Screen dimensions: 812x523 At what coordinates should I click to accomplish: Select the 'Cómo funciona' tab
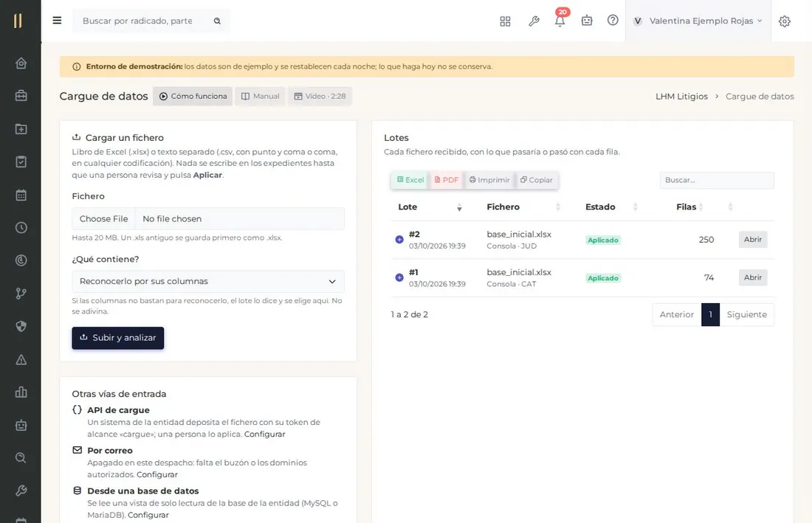pyautogui.click(x=193, y=96)
